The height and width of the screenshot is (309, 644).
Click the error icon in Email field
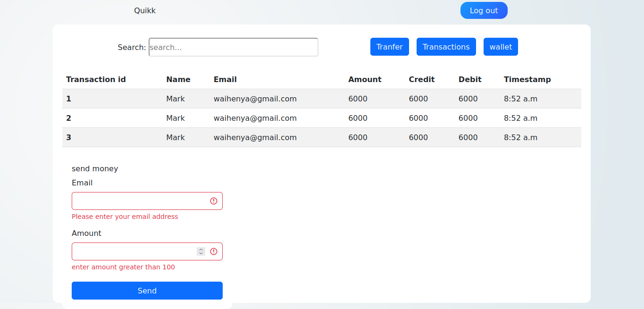tap(214, 201)
